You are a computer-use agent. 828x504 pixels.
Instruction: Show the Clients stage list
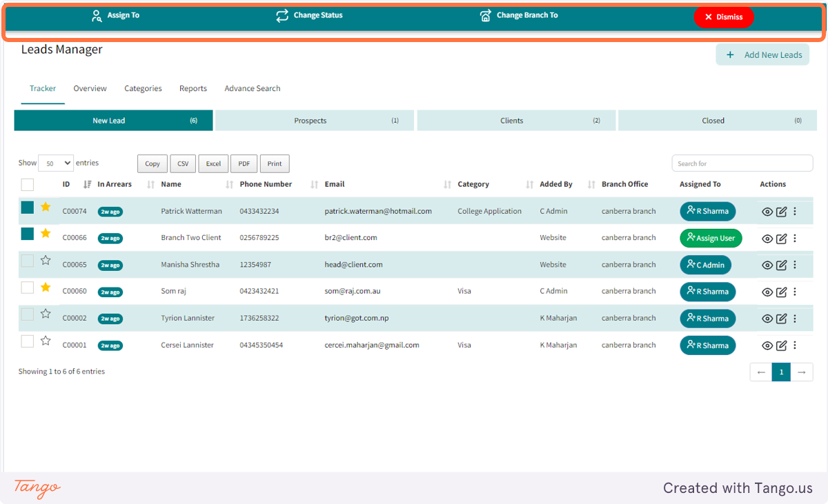[516, 121]
